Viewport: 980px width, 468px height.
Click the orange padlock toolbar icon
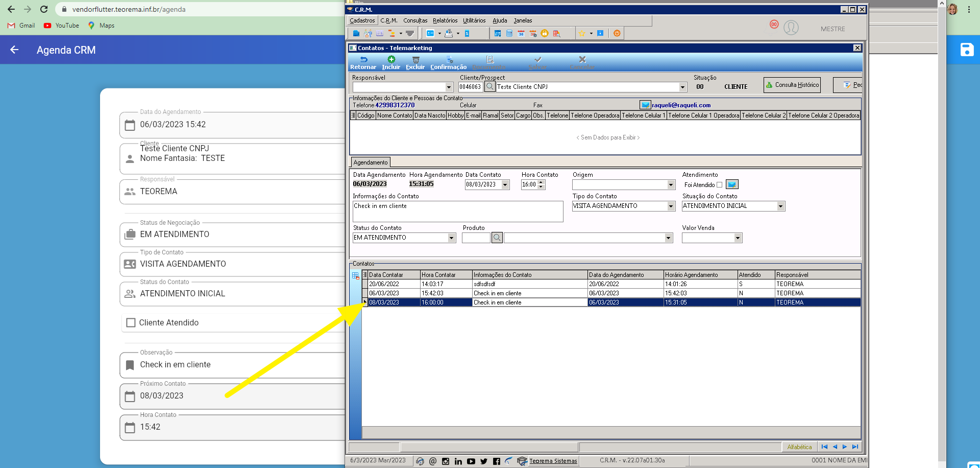coord(545,33)
